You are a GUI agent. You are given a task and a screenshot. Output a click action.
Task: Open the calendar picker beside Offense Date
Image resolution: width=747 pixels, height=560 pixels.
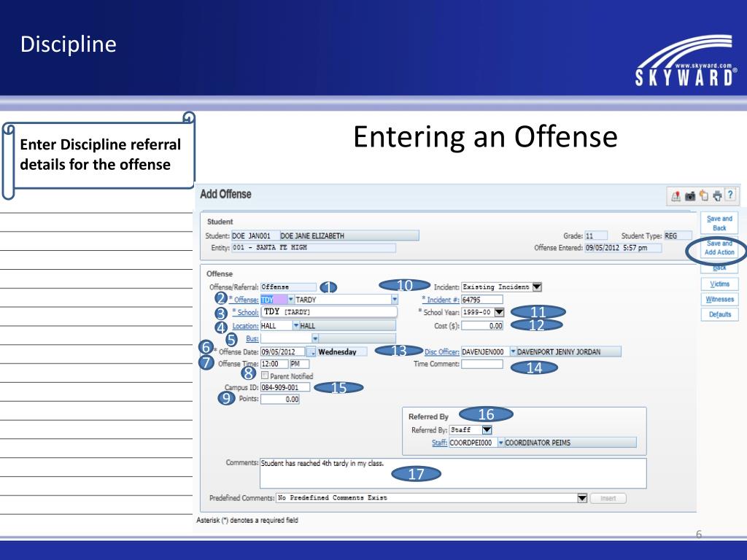coord(311,352)
